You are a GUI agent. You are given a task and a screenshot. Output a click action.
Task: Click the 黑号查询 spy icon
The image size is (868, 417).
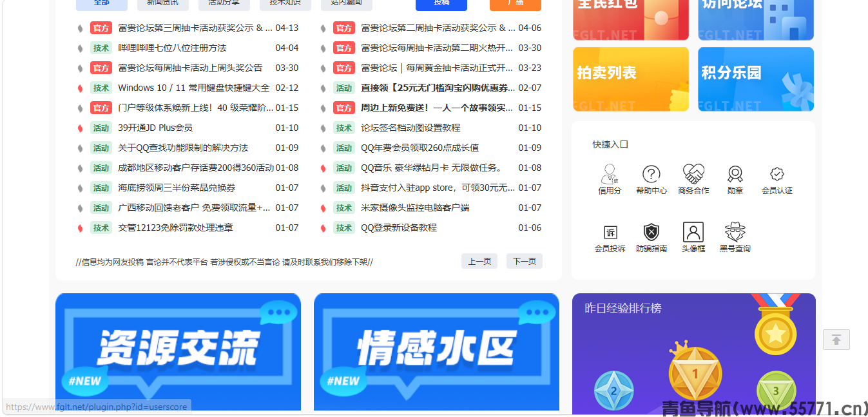[x=735, y=232]
